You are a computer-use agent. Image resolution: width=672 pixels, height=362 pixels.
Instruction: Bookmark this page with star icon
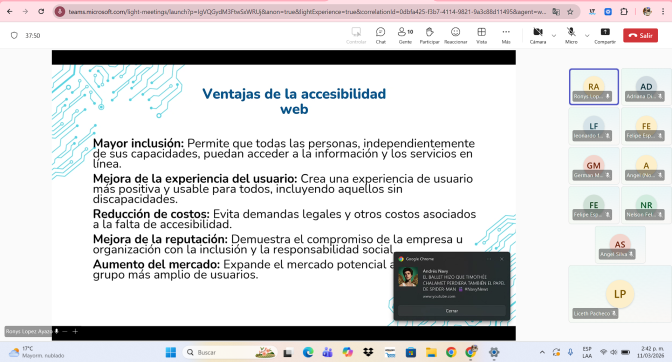click(x=570, y=12)
